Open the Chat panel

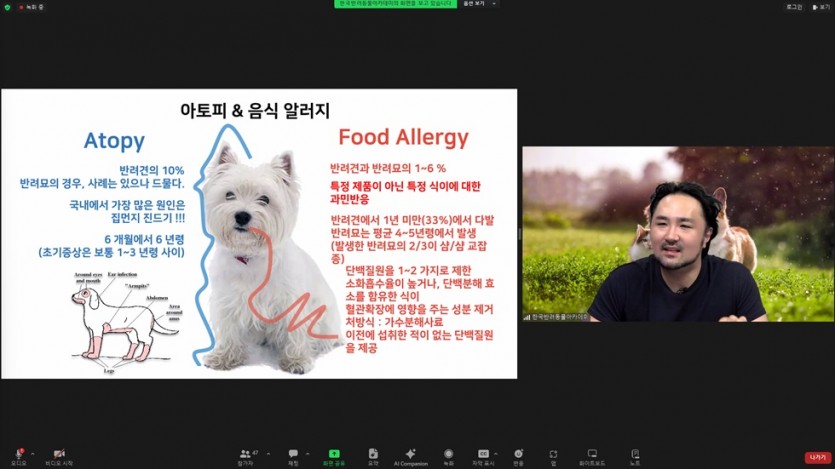coord(293,456)
